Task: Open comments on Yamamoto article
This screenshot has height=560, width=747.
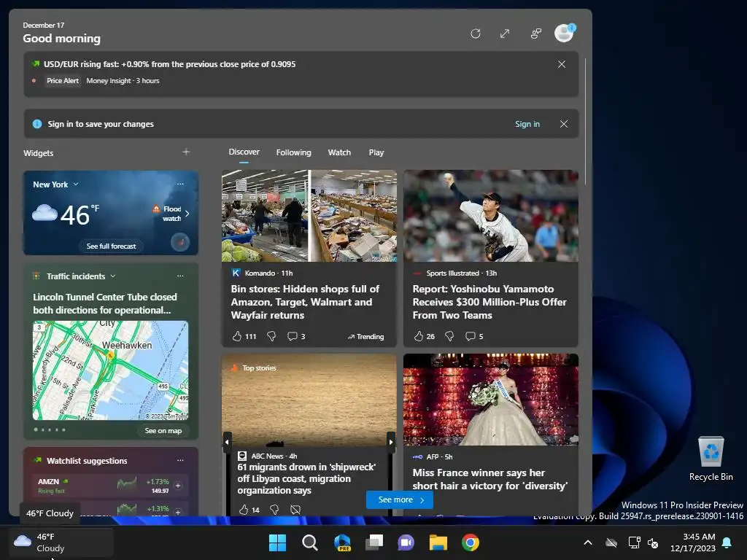Action: (474, 336)
